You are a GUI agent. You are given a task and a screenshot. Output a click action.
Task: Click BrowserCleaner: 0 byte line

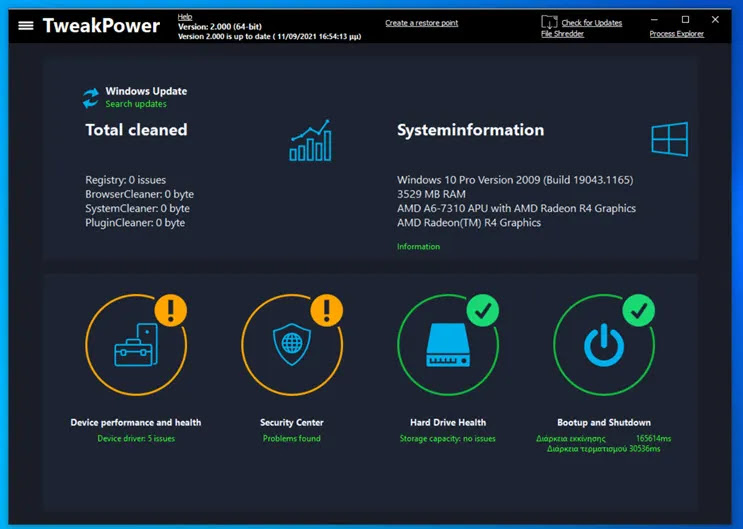pyautogui.click(x=139, y=194)
